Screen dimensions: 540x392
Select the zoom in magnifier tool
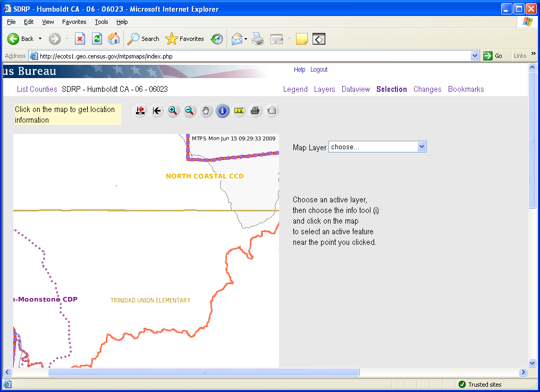point(173,111)
